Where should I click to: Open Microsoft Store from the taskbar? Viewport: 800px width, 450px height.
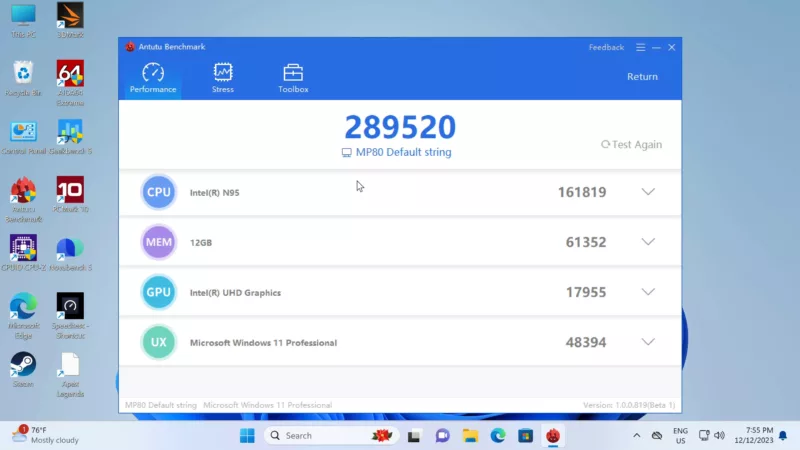526,436
